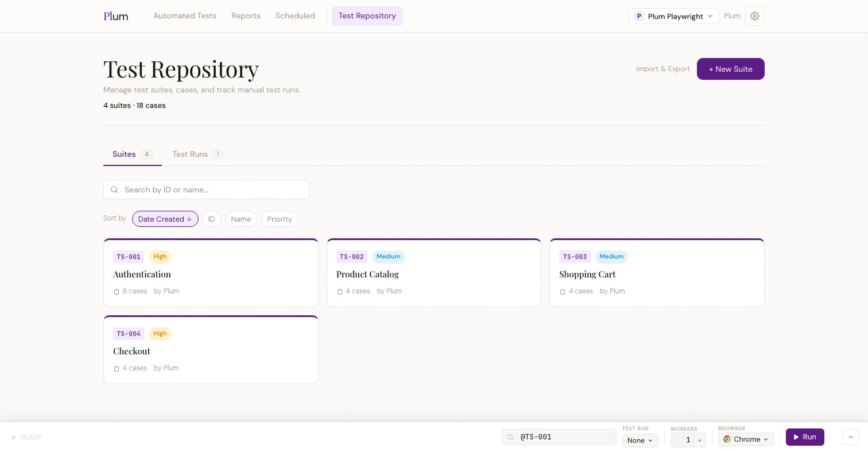Open the Test Run None dropdown
The height and width of the screenshot is (452, 868).
click(640, 440)
